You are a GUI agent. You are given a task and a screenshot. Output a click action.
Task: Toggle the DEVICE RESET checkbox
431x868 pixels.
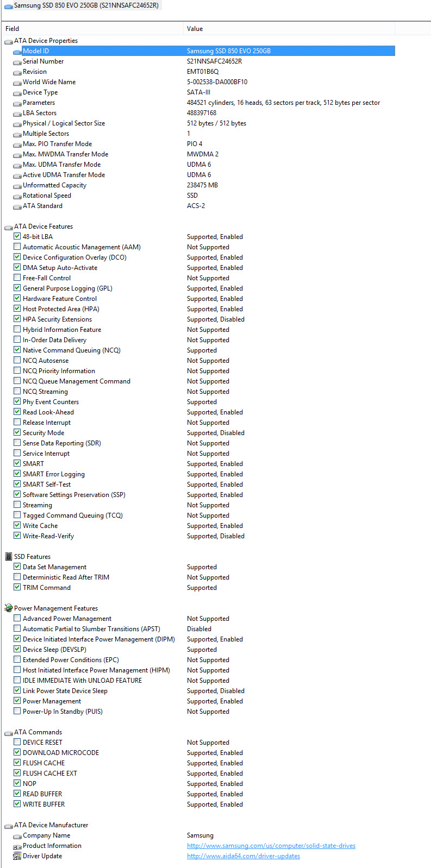[x=17, y=742]
